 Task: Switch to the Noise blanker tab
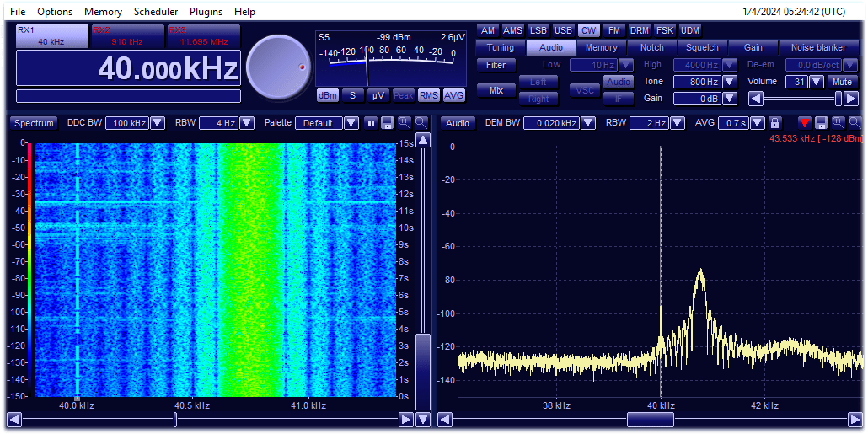(818, 47)
